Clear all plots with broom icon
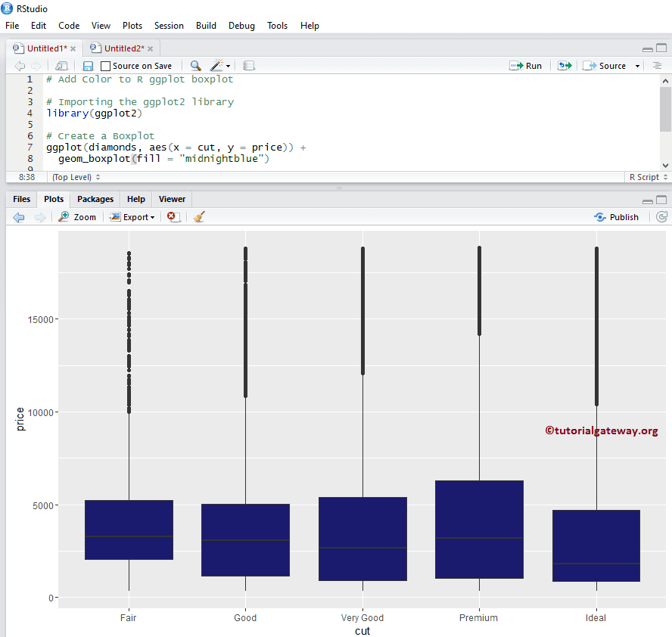 [198, 217]
